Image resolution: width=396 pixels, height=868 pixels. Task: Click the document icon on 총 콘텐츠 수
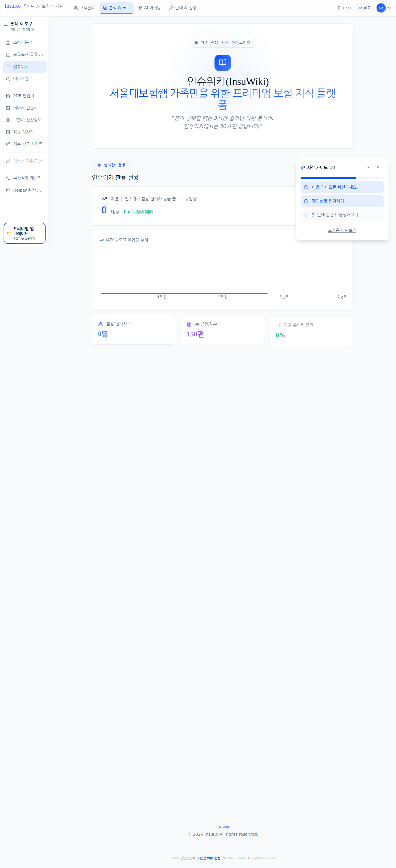click(x=189, y=324)
